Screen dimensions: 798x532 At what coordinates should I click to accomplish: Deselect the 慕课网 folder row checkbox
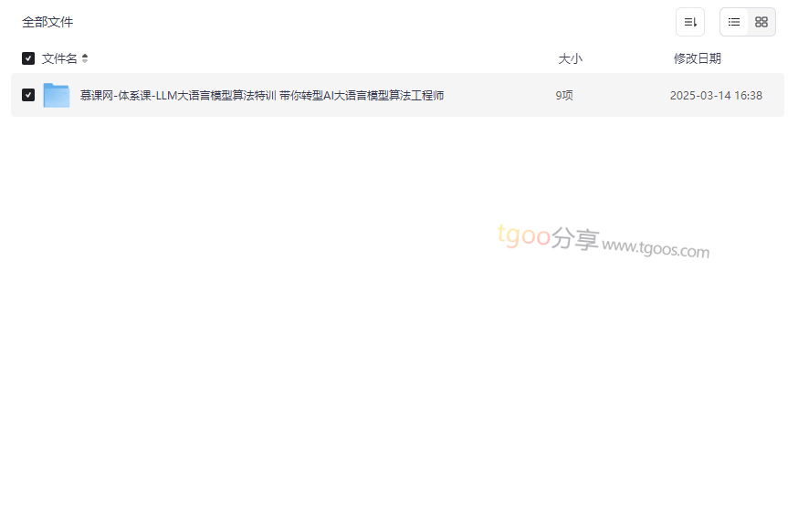click(x=28, y=95)
